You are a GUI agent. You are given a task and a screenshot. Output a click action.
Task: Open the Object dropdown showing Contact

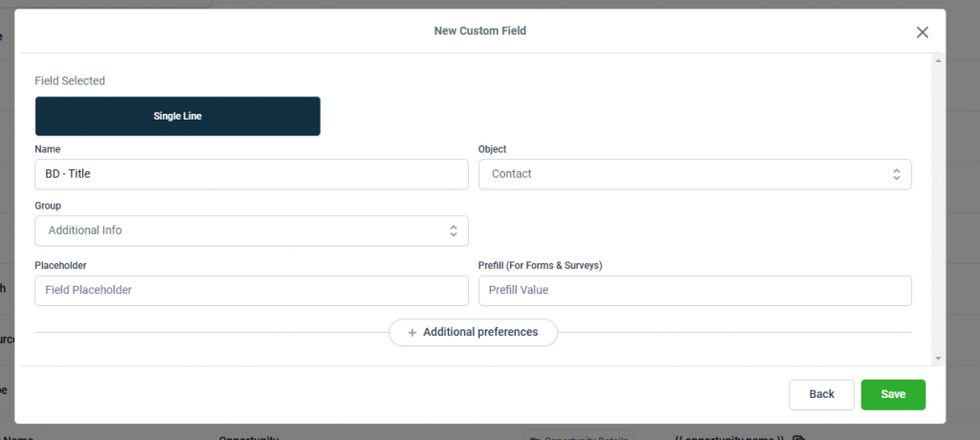pos(694,174)
